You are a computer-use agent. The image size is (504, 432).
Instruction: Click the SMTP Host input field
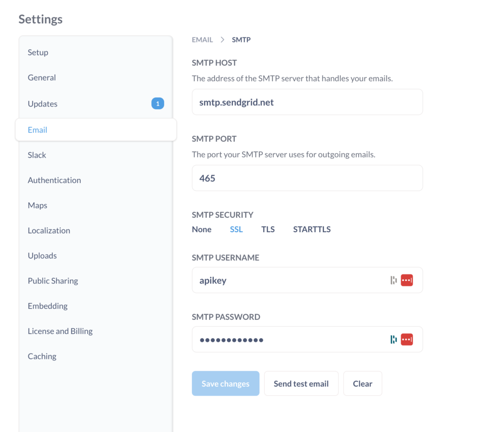(x=307, y=102)
